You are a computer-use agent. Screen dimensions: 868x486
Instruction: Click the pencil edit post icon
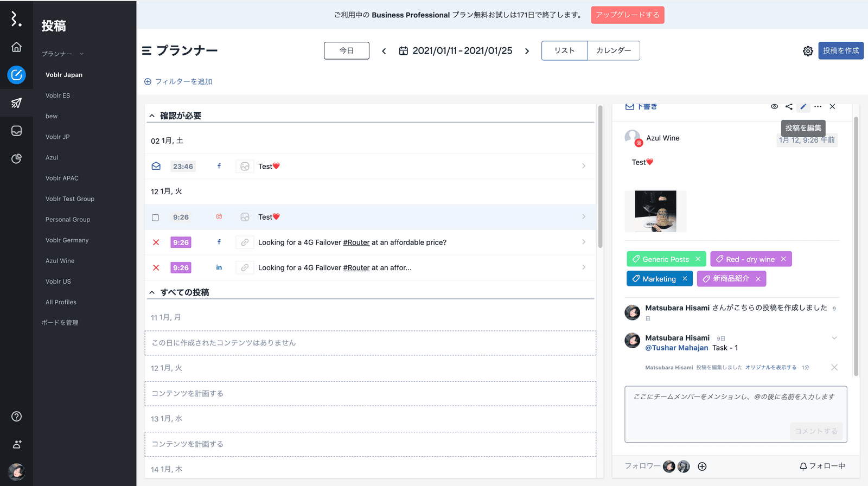click(x=803, y=107)
